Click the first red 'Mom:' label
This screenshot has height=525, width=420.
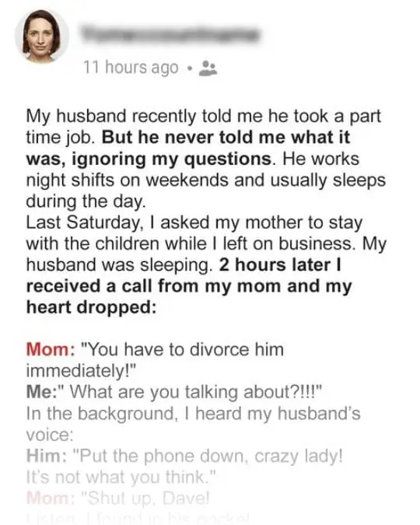[x=51, y=349]
